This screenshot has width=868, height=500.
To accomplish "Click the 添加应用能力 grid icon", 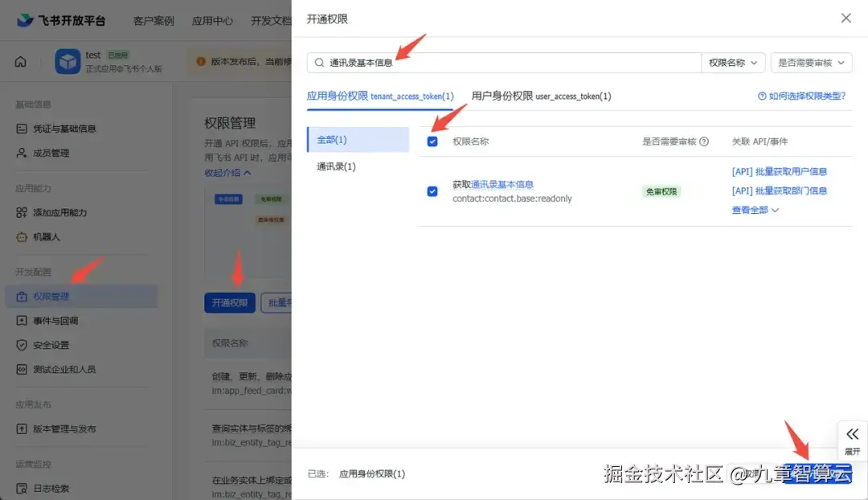I will 22,213.
